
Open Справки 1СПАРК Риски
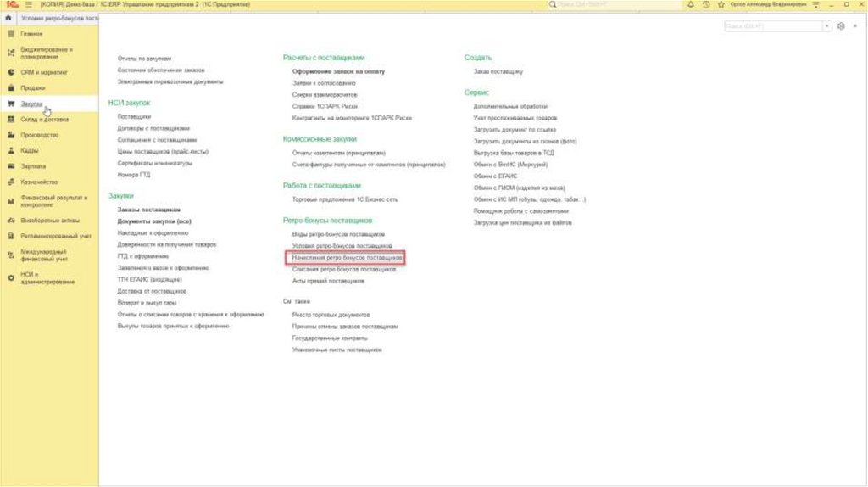[x=325, y=106]
